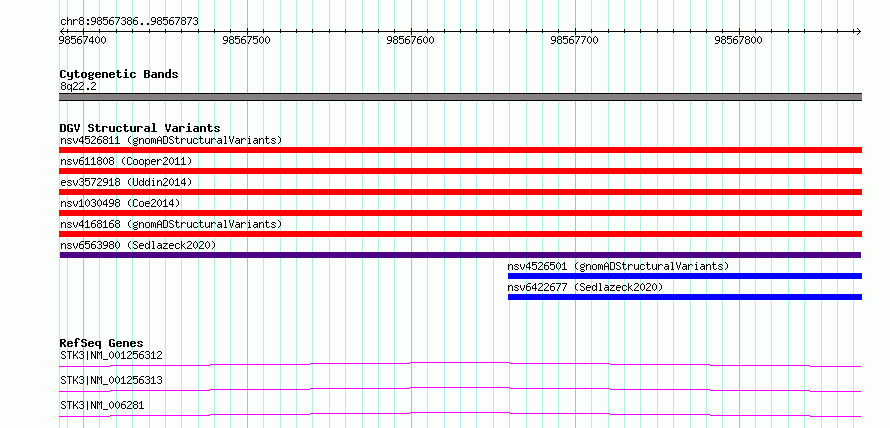890x428 pixels.
Task: Select the NM_001256313 magenta gene track line
Action: tap(461, 389)
